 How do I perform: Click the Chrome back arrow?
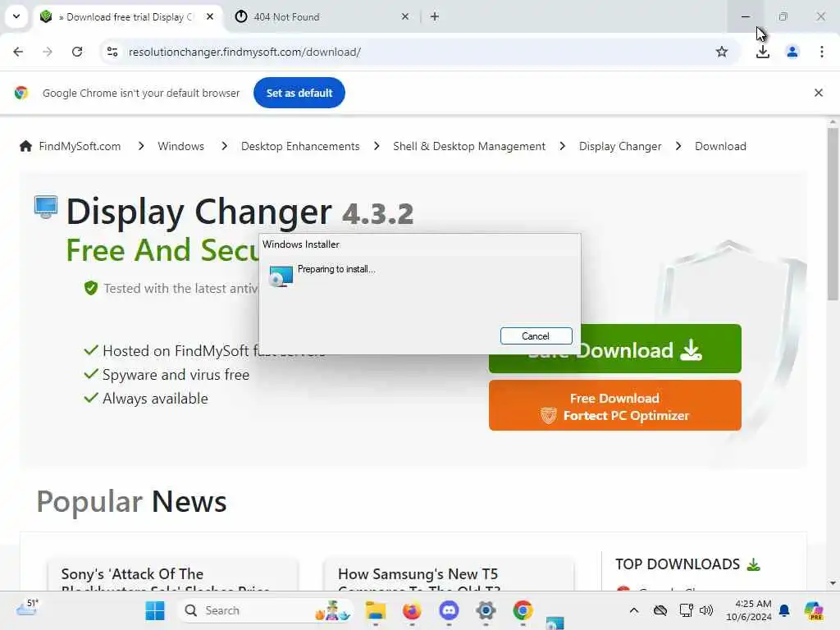click(18, 52)
